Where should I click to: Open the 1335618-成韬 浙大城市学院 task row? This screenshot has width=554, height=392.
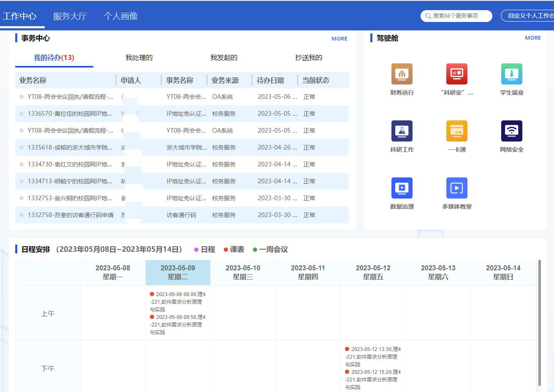point(182,147)
